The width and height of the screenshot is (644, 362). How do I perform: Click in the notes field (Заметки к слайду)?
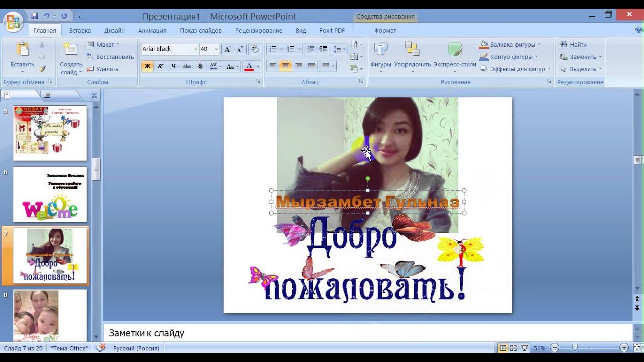(x=368, y=333)
